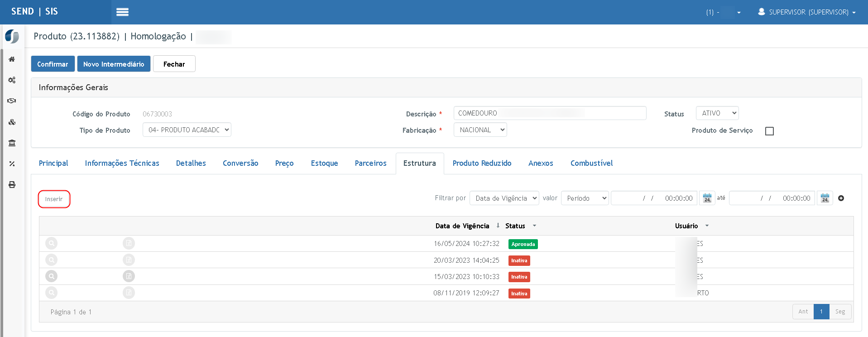Image resolution: width=868 pixels, height=337 pixels.
Task: Click the Novo Intermediário button
Action: pyautogui.click(x=114, y=64)
